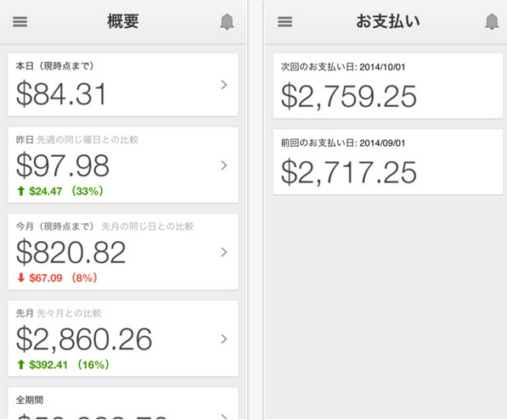The height and width of the screenshot is (420, 507).
Task: Open hamburger menu on 概要 screen
Action: pos(20,22)
